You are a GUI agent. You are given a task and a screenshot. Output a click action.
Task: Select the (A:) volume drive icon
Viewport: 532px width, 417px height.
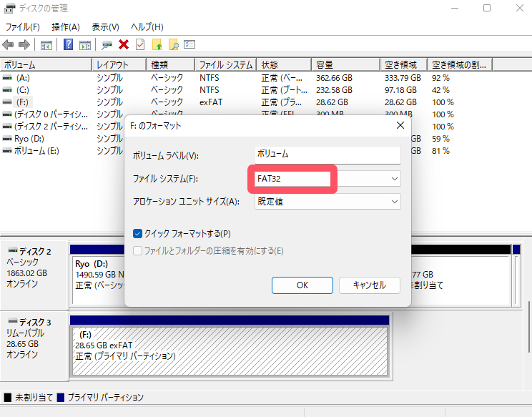point(7,78)
